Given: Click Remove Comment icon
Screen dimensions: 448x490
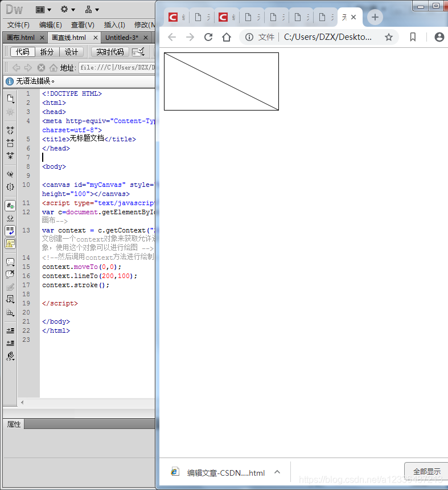Looking at the screenshot, I should (10, 275).
